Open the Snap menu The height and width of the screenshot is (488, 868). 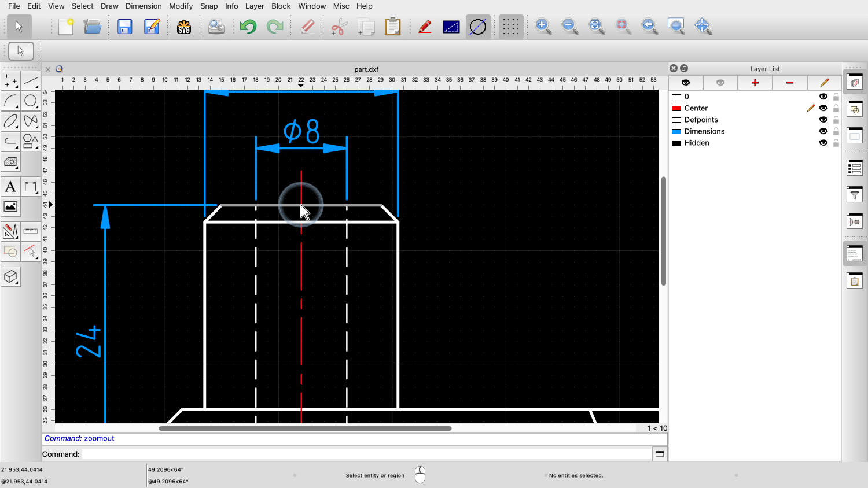(x=209, y=6)
